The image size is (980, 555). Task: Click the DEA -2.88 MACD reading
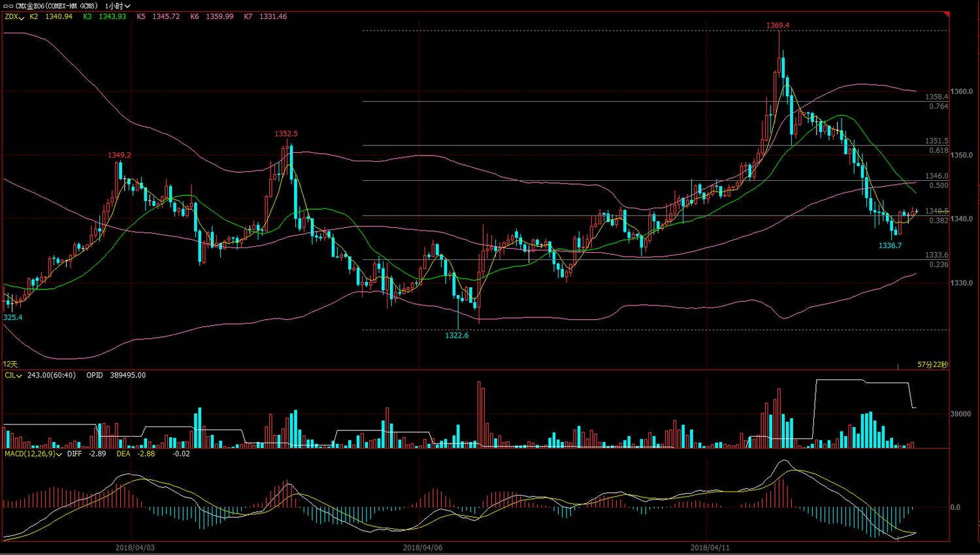tap(136, 454)
